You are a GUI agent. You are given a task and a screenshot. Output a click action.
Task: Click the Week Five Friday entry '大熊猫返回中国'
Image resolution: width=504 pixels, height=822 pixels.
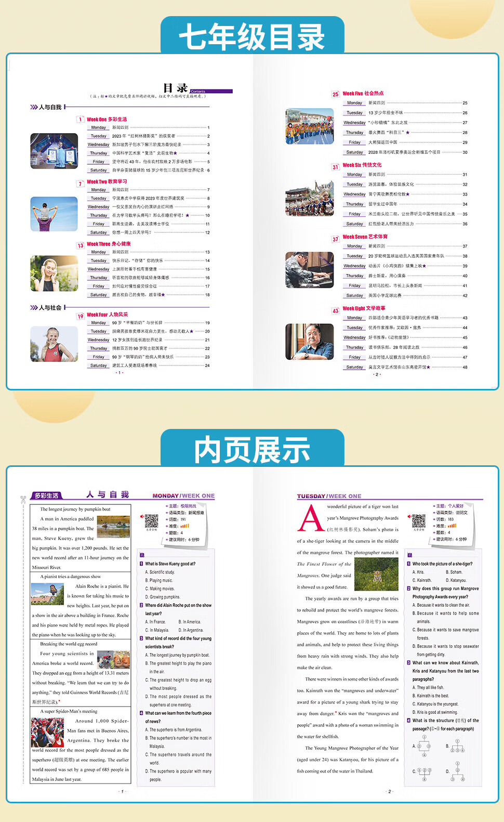(x=383, y=142)
